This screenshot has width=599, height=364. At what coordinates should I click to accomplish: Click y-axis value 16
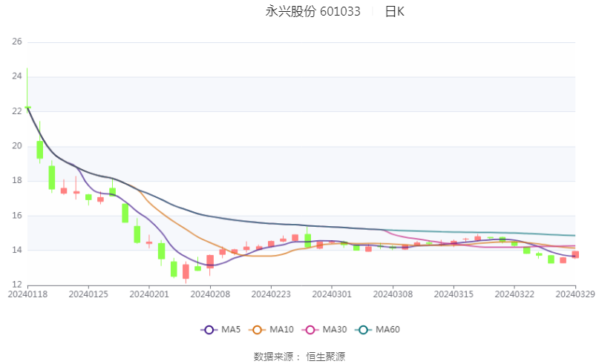17,216
